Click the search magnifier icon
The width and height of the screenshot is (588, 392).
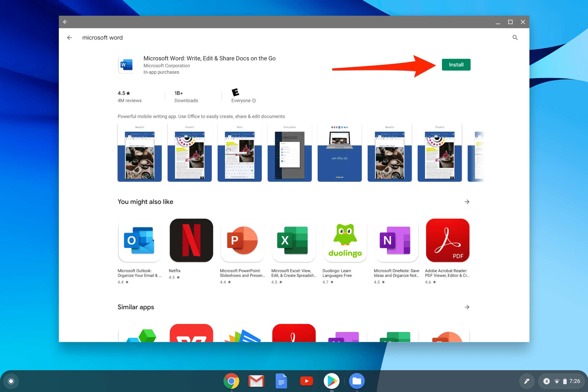coord(515,38)
